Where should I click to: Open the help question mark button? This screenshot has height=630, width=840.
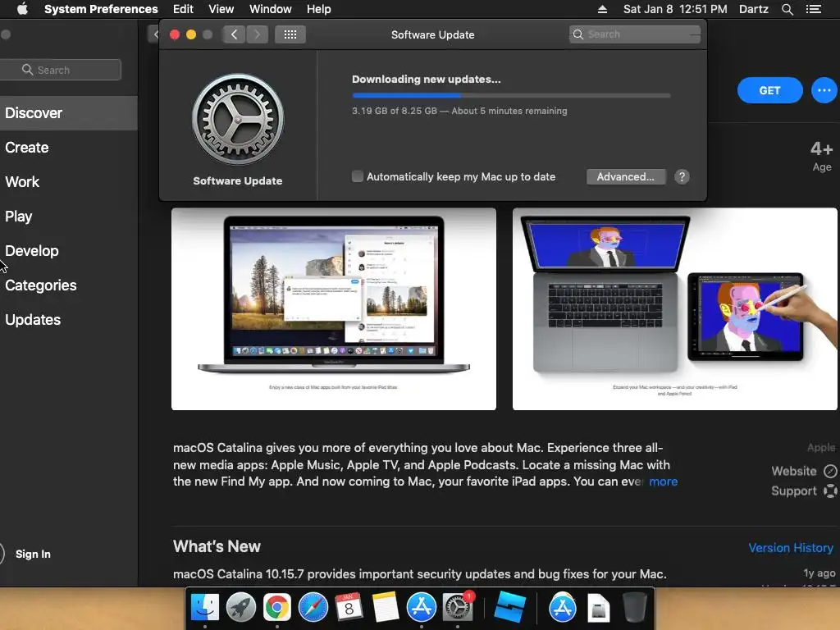pos(682,177)
